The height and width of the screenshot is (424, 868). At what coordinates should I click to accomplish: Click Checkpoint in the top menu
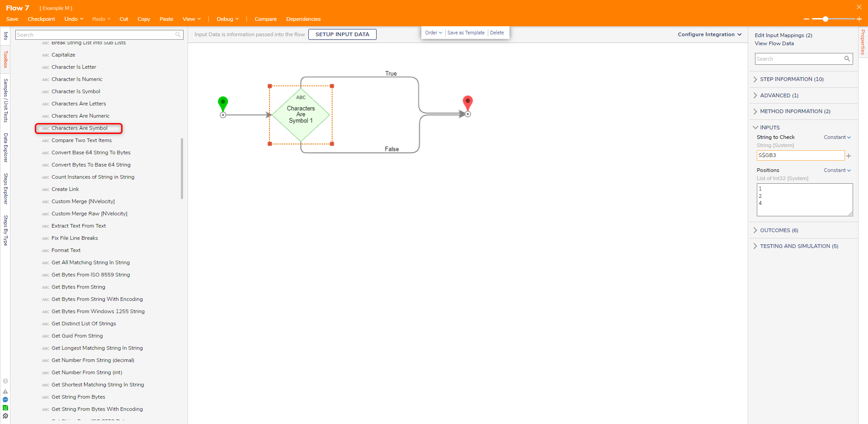click(41, 19)
